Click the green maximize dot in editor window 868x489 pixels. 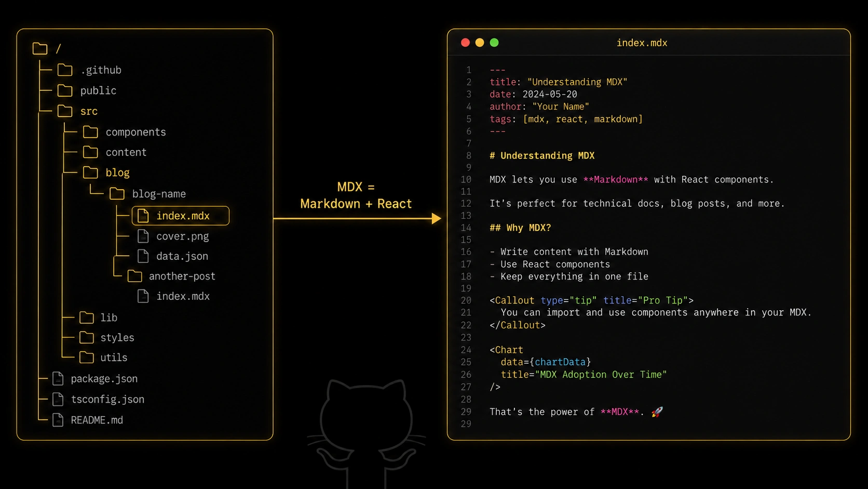494,43
